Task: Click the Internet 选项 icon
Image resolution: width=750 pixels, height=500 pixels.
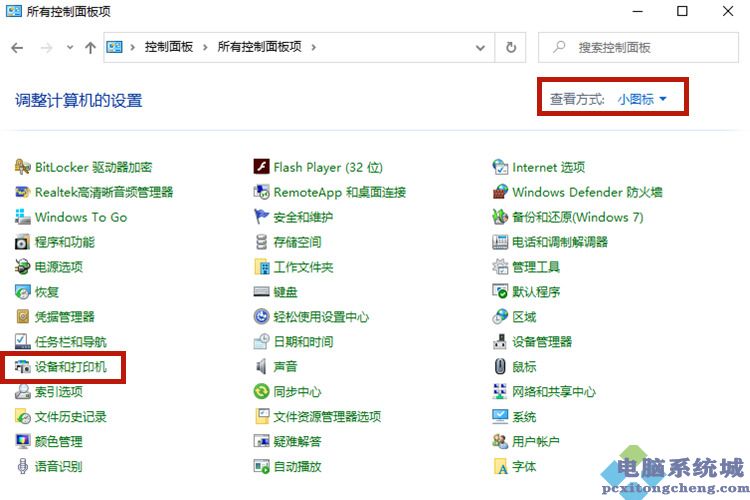Action: pyautogui.click(x=500, y=167)
